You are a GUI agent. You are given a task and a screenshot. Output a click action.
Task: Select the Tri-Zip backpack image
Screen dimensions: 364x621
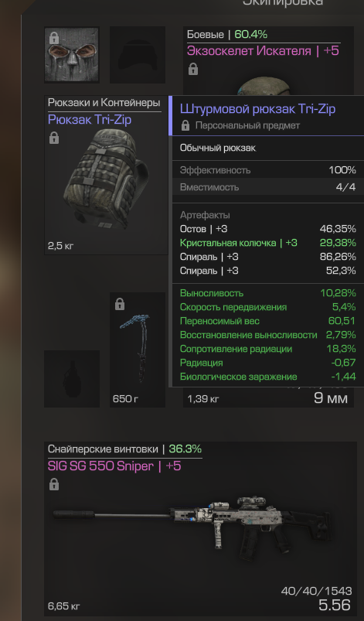[x=106, y=179]
